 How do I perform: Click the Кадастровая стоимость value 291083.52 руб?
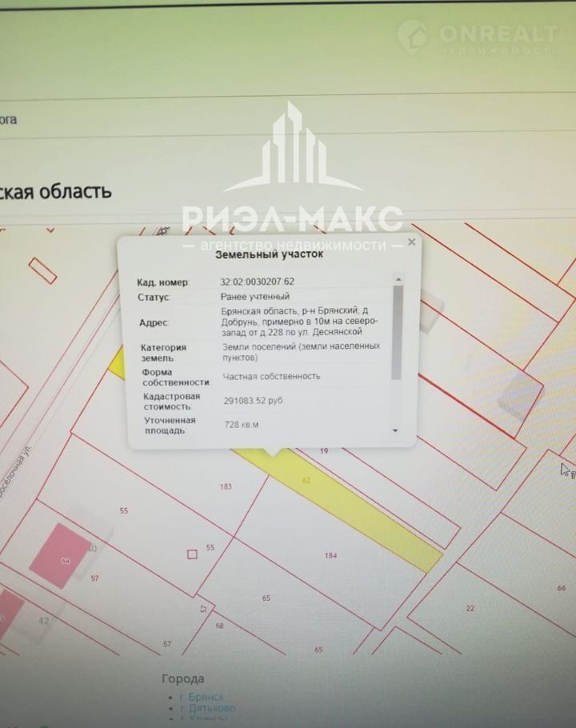click(x=253, y=400)
